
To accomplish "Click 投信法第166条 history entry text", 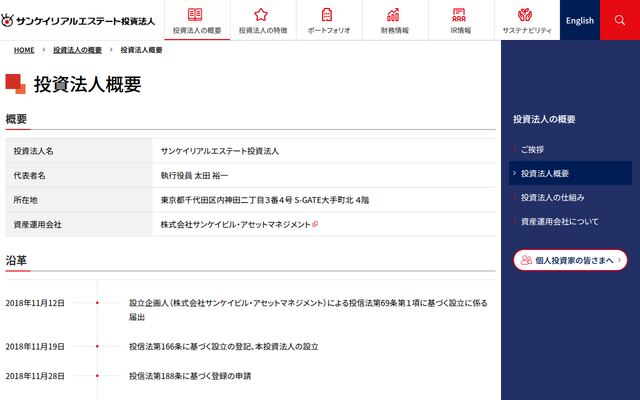I will pos(224,347).
